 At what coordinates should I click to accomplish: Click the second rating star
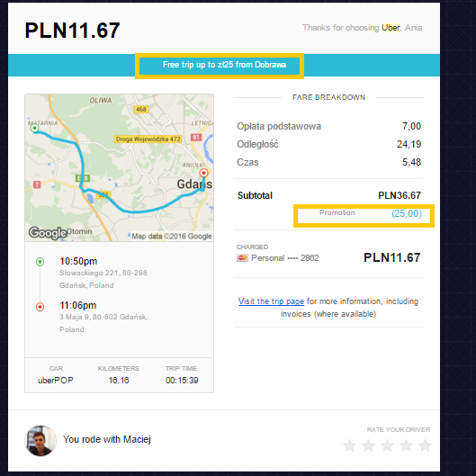click(x=369, y=445)
